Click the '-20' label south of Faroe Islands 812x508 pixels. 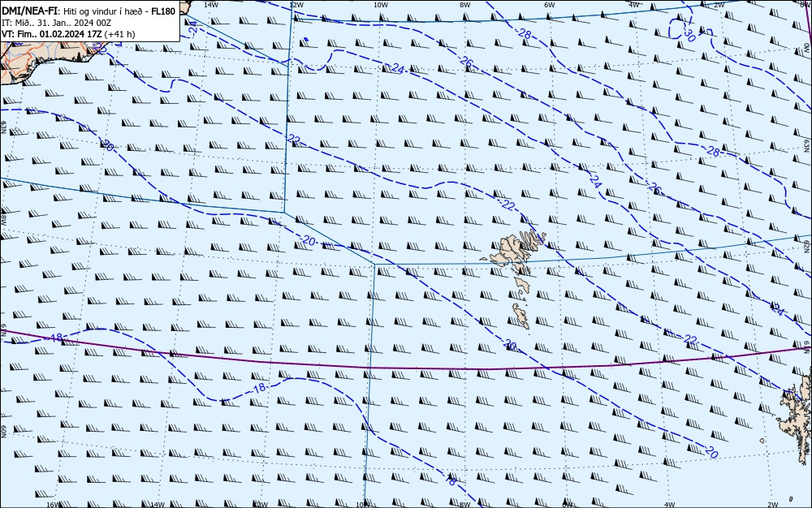510,345
